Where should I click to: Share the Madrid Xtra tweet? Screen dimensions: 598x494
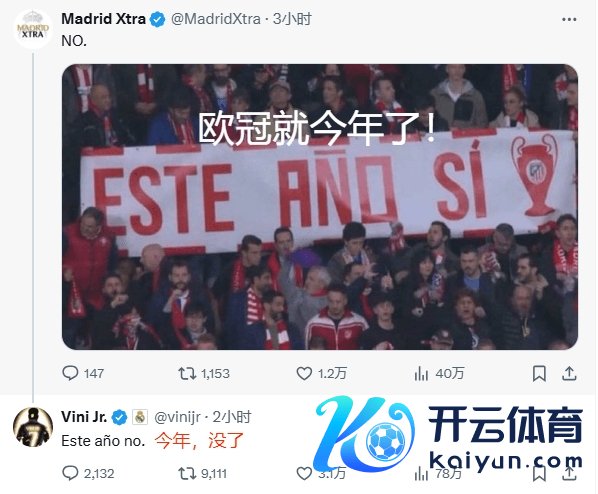point(569,373)
